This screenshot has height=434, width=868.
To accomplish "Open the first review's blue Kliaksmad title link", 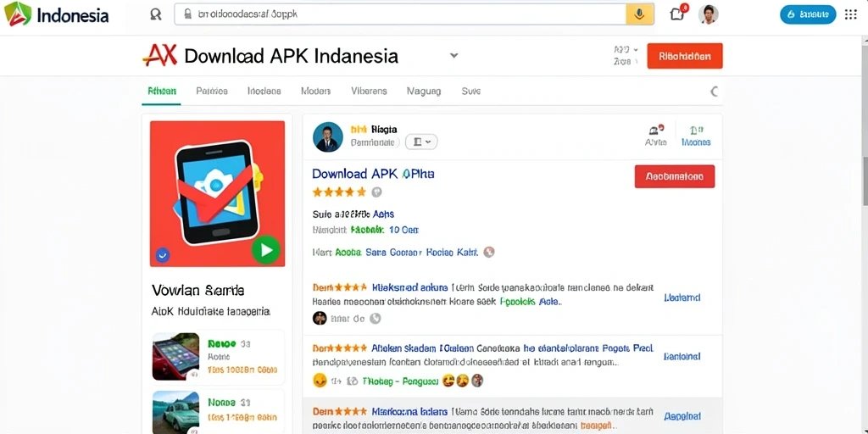I will click(409, 288).
